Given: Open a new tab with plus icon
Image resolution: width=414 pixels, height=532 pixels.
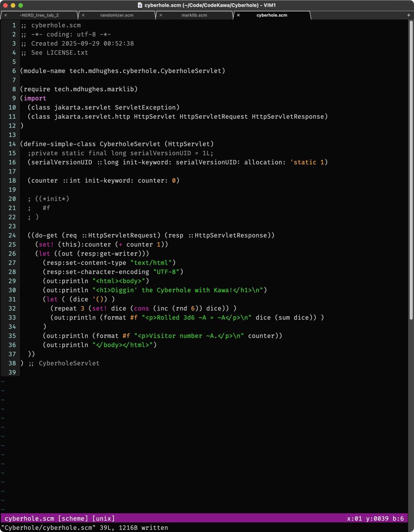Looking at the screenshot, I should coord(409,15).
